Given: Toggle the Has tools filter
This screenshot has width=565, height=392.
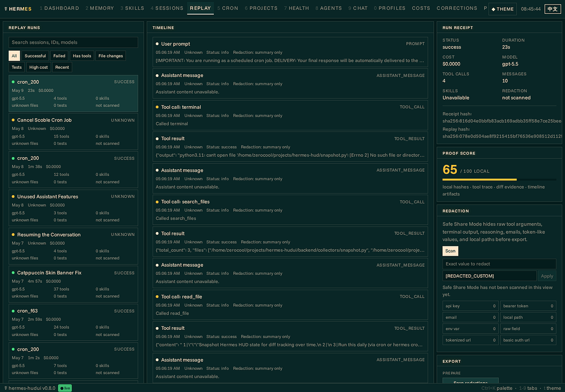Looking at the screenshot, I should click(82, 56).
